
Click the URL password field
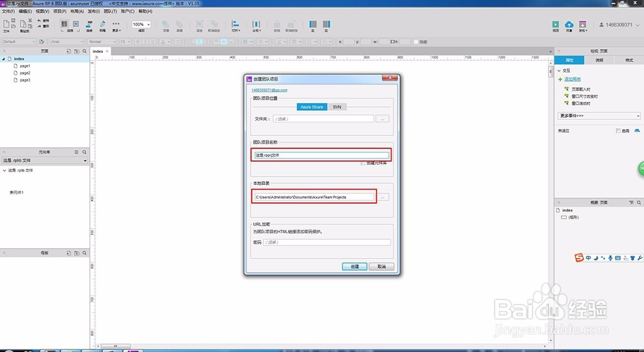click(327, 242)
